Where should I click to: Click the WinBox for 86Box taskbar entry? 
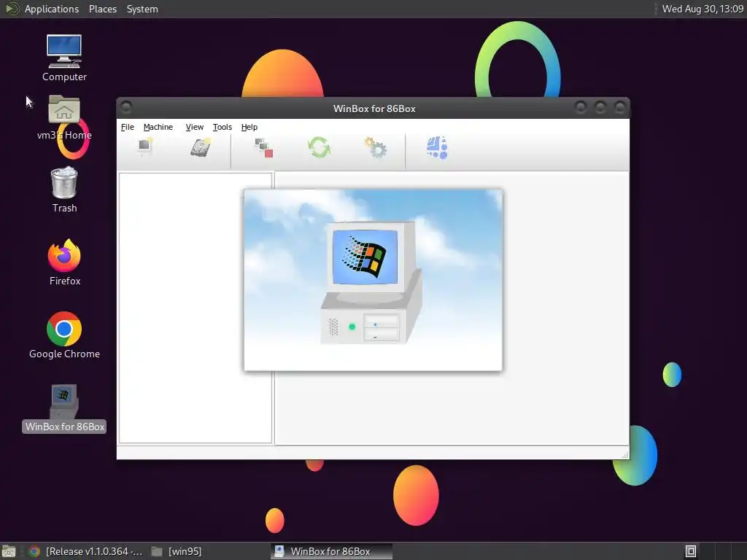(331, 551)
